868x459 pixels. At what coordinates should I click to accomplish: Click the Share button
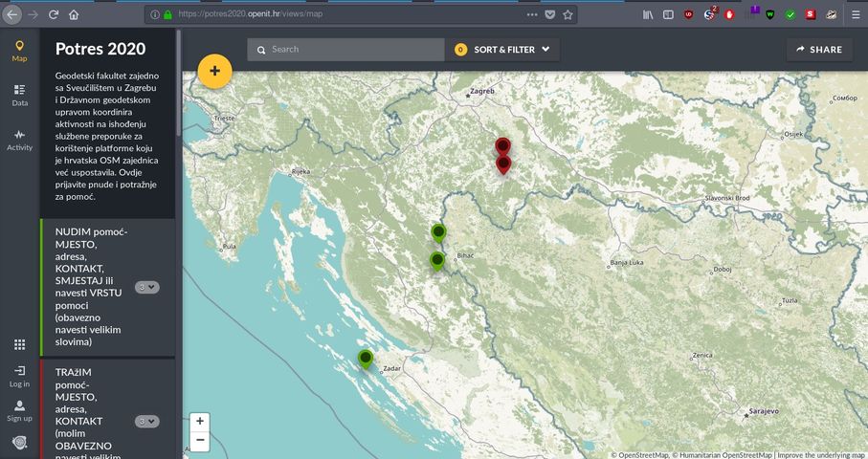[816, 50]
